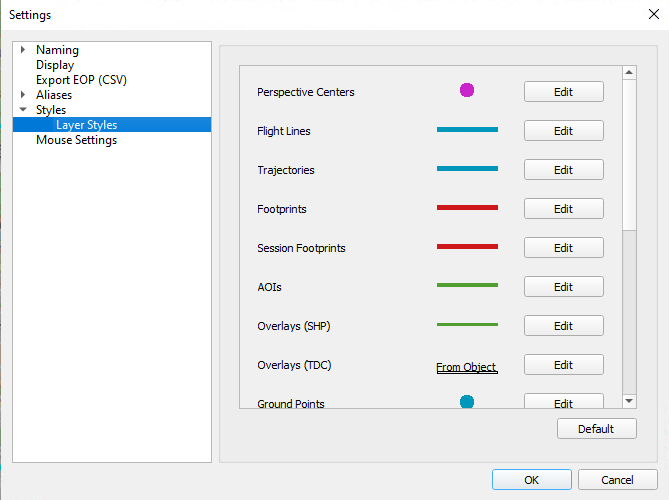The height and width of the screenshot is (500, 669).
Task: Confirm settings with the OK button
Action: 531,480
